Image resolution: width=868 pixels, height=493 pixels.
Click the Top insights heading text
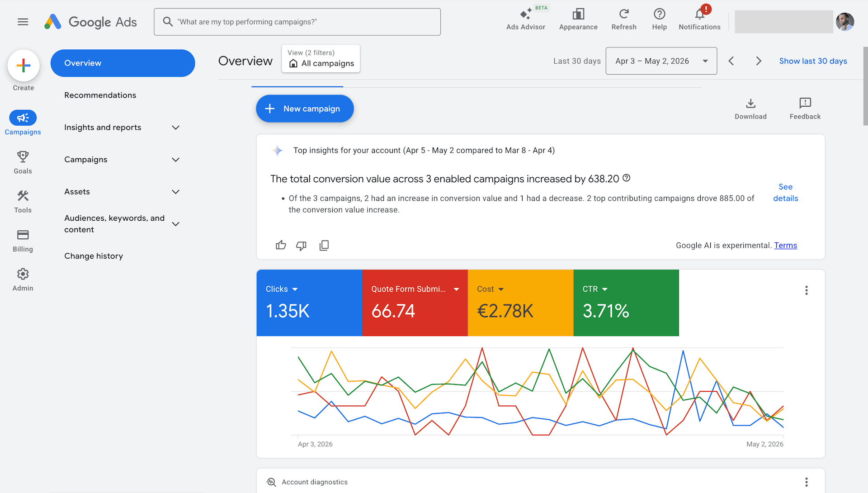(x=424, y=150)
